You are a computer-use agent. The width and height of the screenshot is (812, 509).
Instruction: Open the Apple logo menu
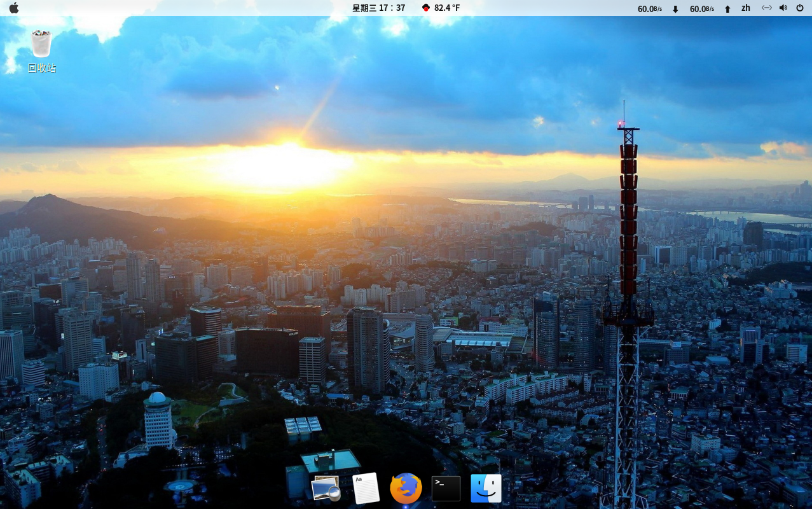tap(14, 8)
